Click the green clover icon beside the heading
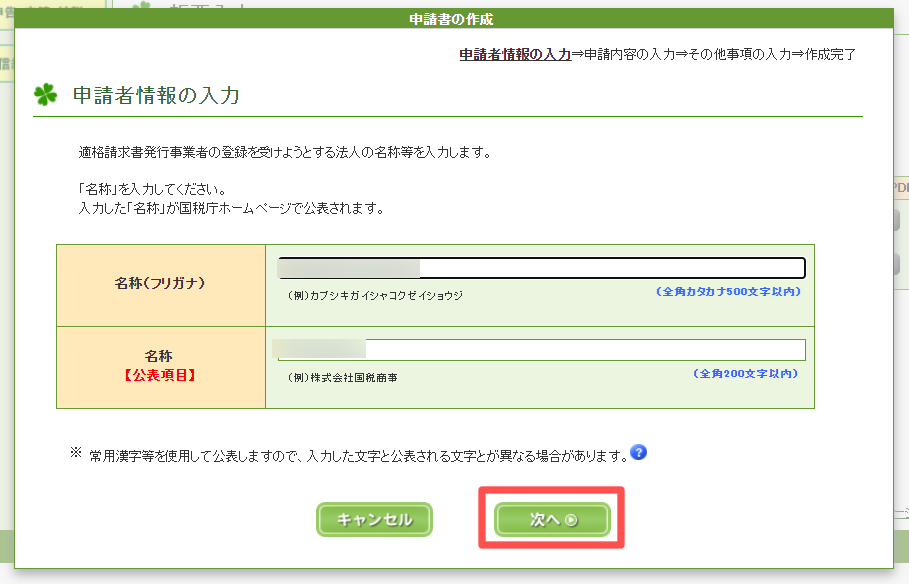The width and height of the screenshot is (909, 584). tap(46, 96)
